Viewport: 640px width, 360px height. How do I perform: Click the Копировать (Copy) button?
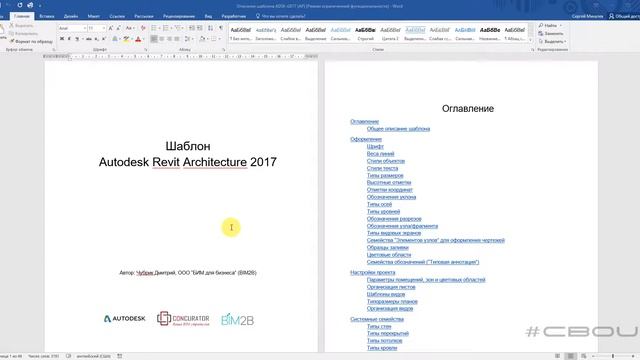click(x=24, y=33)
